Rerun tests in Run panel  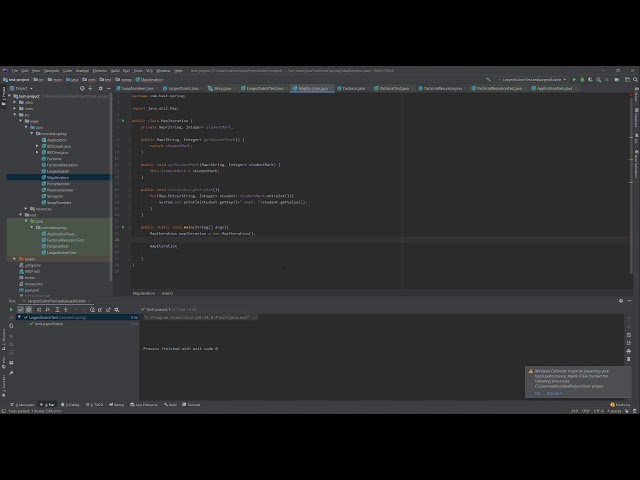(x=11, y=309)
